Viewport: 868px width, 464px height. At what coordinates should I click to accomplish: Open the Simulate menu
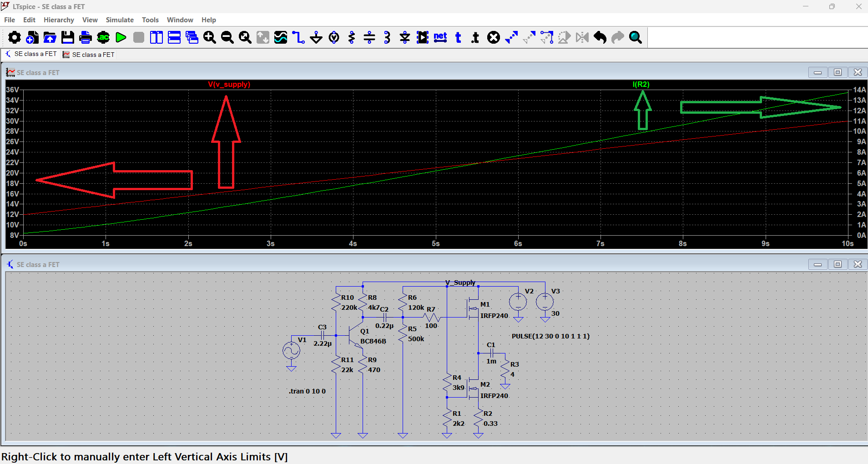point(120,20)
